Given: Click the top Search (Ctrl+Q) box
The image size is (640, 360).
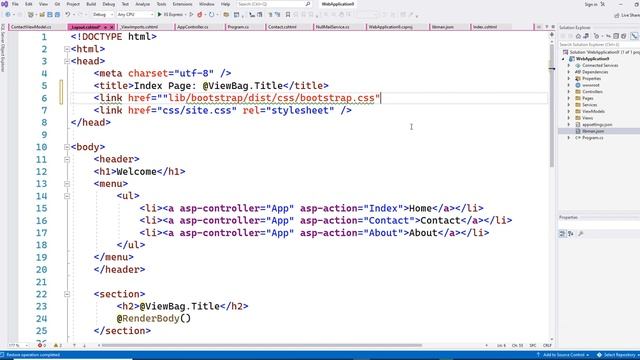Looking at the screenshot, I should click(274, 4).
